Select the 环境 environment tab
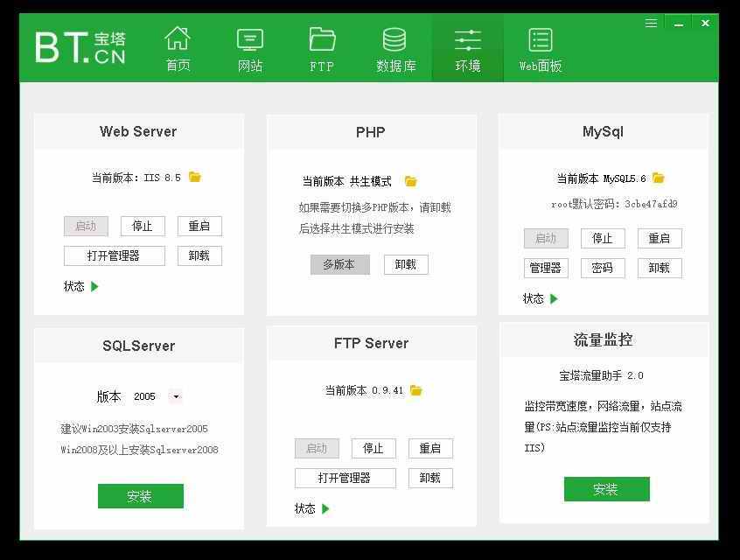 coord(468,49)
